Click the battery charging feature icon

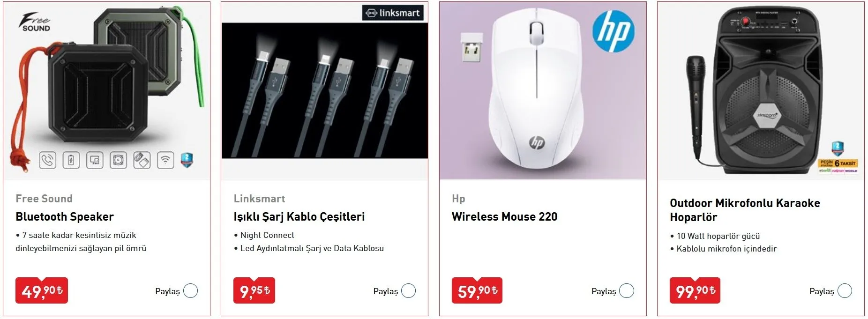pos(71,160)
